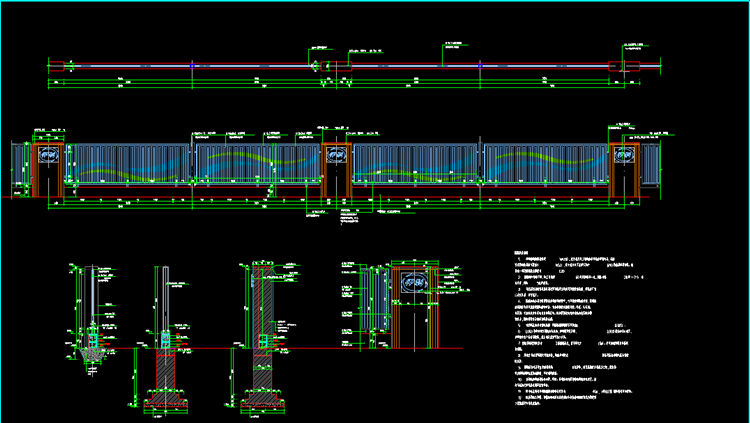The height and width of the screenshot is (423, 750).
Task: Select the right red pillar in the plan view
Action: point(617,66)
